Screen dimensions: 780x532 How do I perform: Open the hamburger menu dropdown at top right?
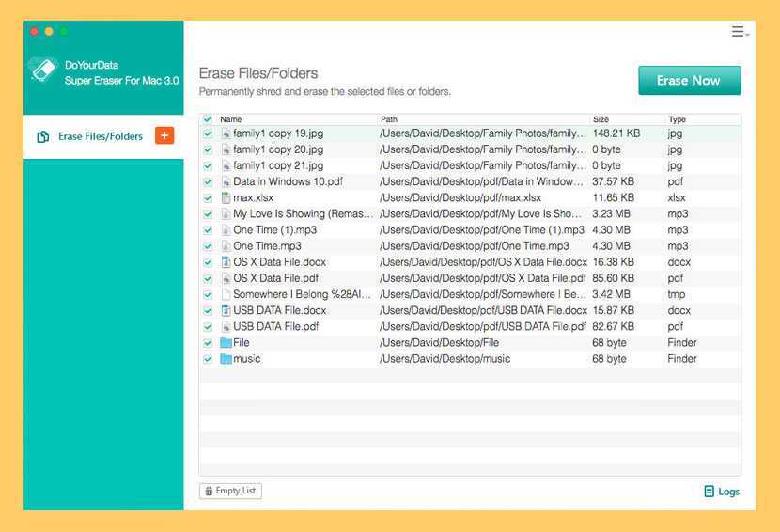click(740, 32)
